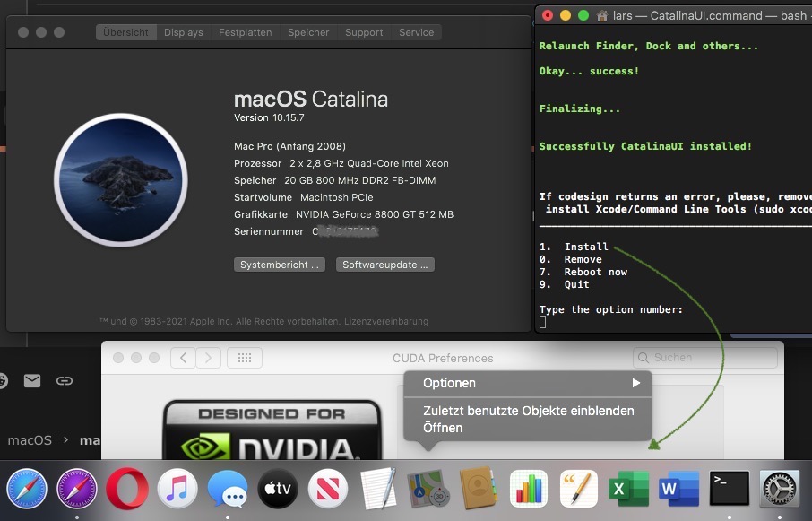Screen dimensions: 812x521
Task: Open System Preferences gear in the Dock
Action: (780, 489)
